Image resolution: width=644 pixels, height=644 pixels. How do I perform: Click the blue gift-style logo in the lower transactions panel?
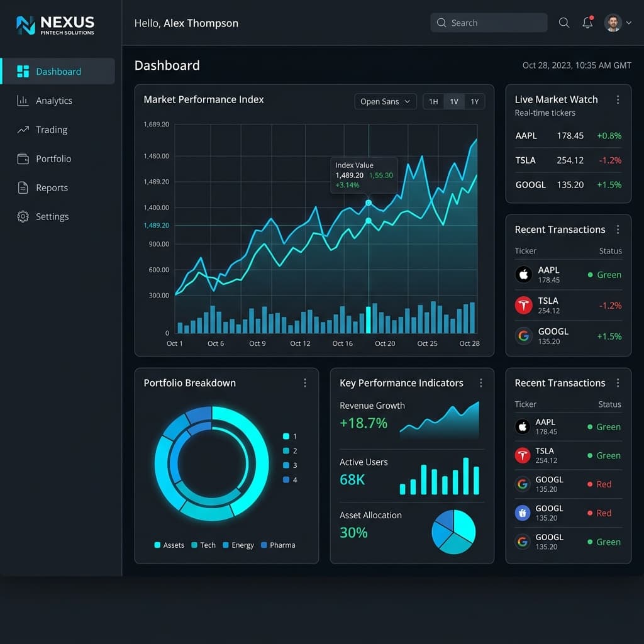coord(523,513)
